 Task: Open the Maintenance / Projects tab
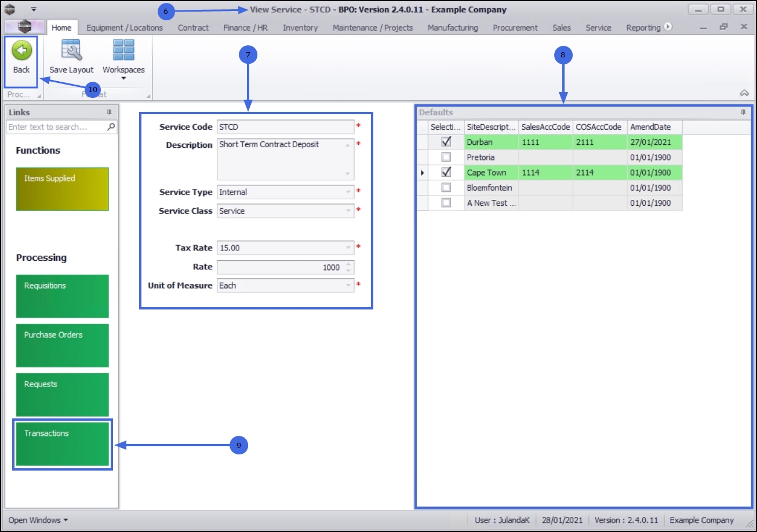tap(373, 27)
